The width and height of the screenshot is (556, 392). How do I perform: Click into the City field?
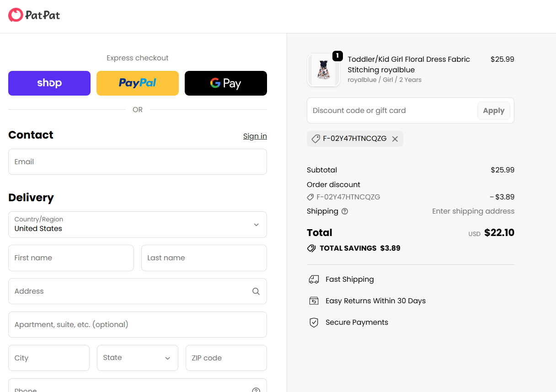[x=49, y=358]
